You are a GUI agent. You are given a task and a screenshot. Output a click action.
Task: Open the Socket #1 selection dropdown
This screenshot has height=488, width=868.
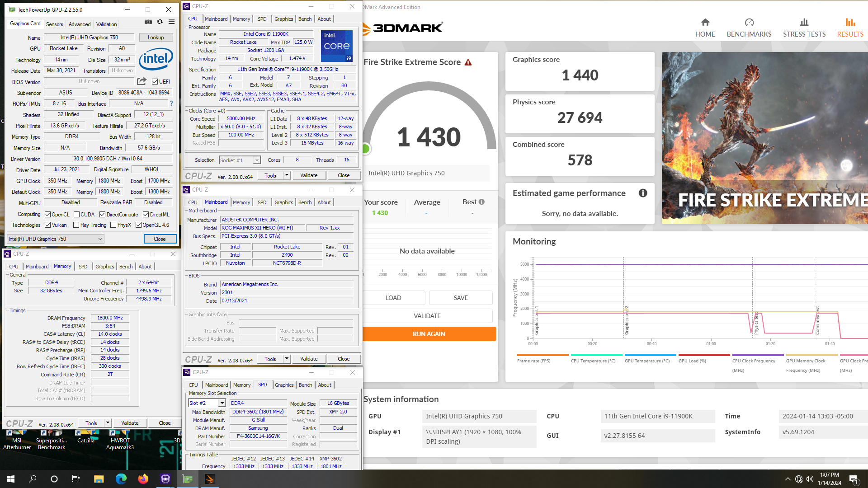[x=240, y=160]
